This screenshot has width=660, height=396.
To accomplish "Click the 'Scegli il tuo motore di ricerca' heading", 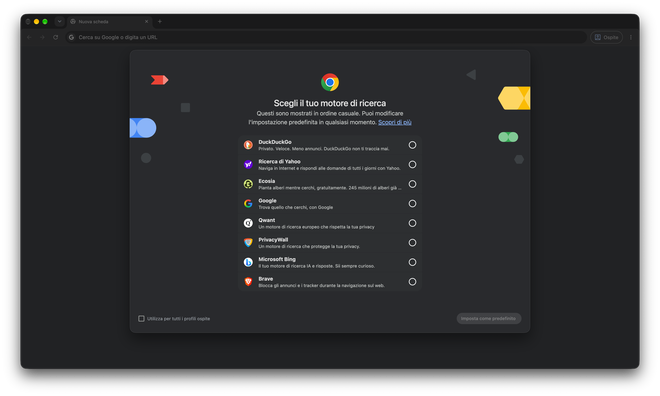I will tap(330, 103).
